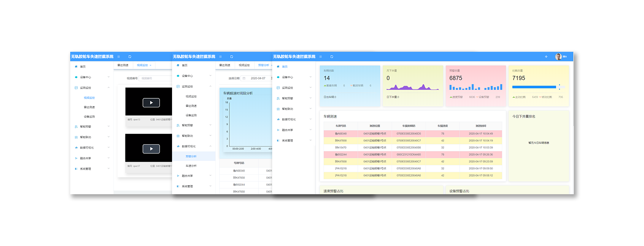Image resolution: width=644 pixels, height=246 pixels.
Task: Click refresh icon in dashboard window header
Action: (332, 56)
